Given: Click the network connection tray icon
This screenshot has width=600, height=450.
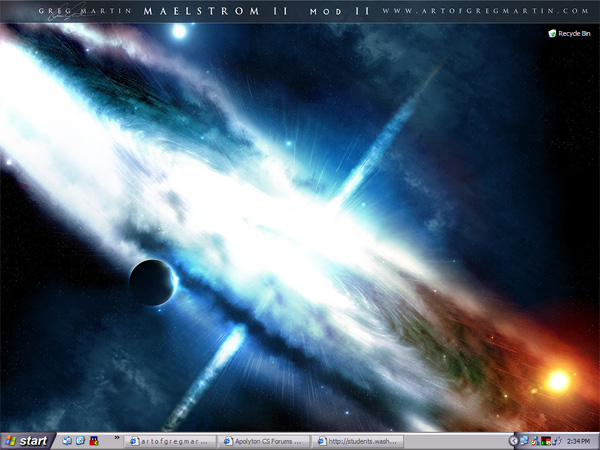Looking at the screenshot, I should point(525,440).
